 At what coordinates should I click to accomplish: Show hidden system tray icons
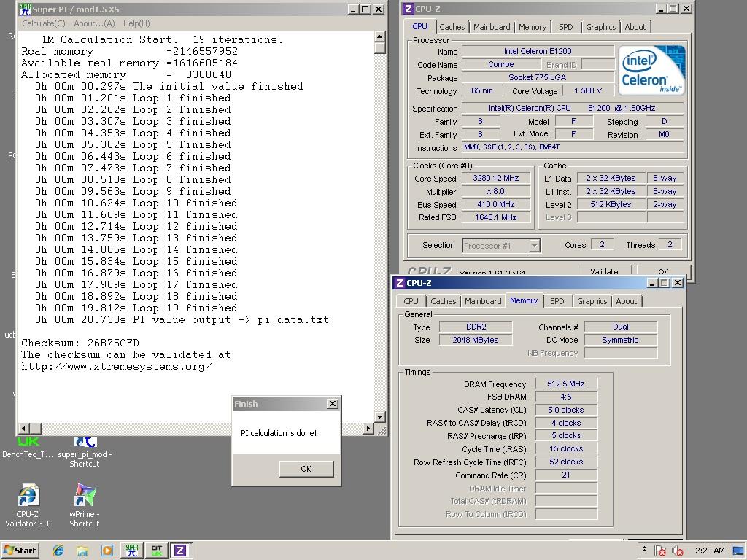[x=644, y=550]
